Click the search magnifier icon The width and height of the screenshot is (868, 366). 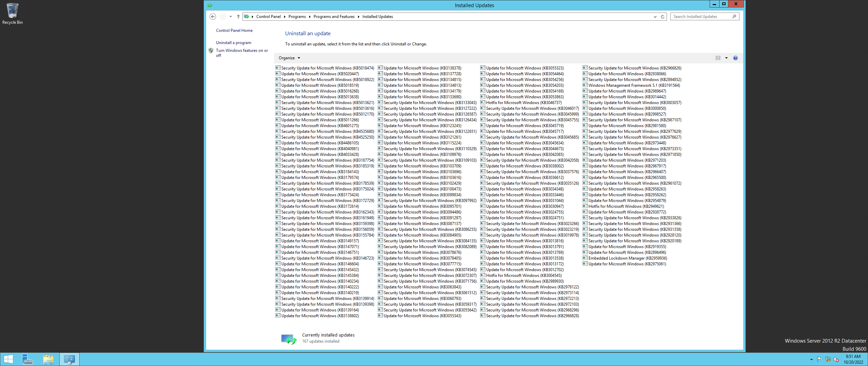click(x=734, y=16)
